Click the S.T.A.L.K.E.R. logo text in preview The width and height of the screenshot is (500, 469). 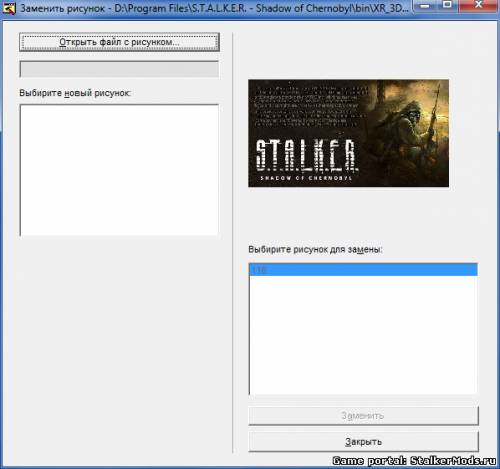[x=305, y=155]
